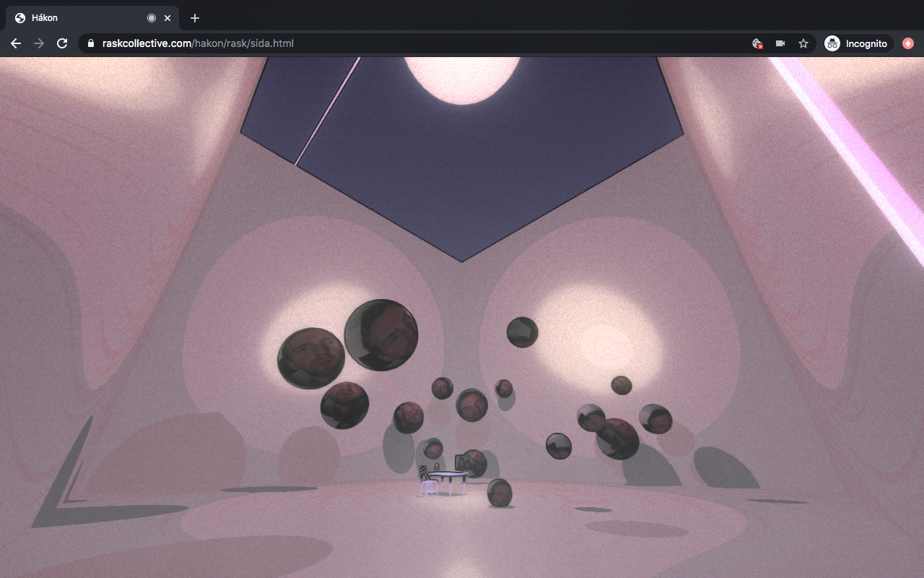Click the camera icon in address bar

pyautogui.click(x=780, y=43)
